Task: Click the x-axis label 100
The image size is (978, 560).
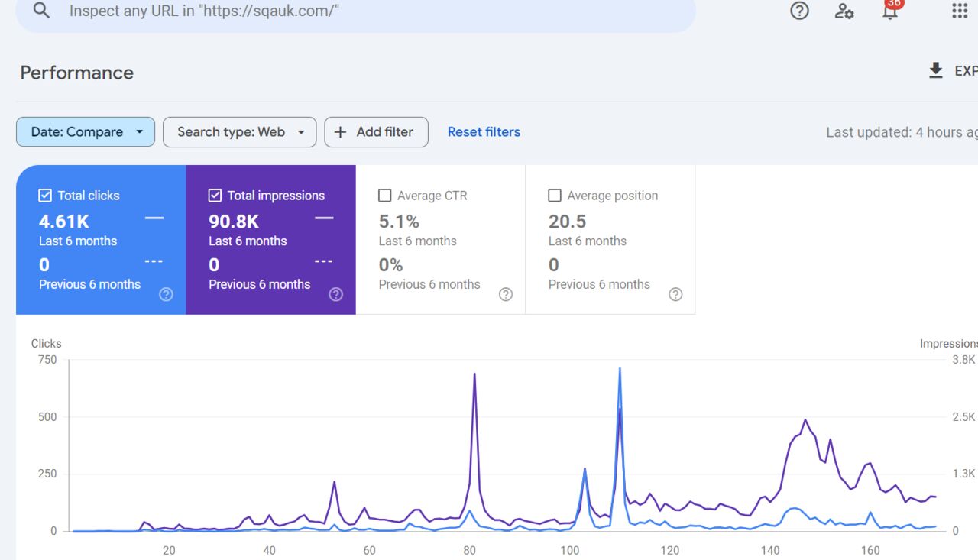Action: tap(569, 550)
